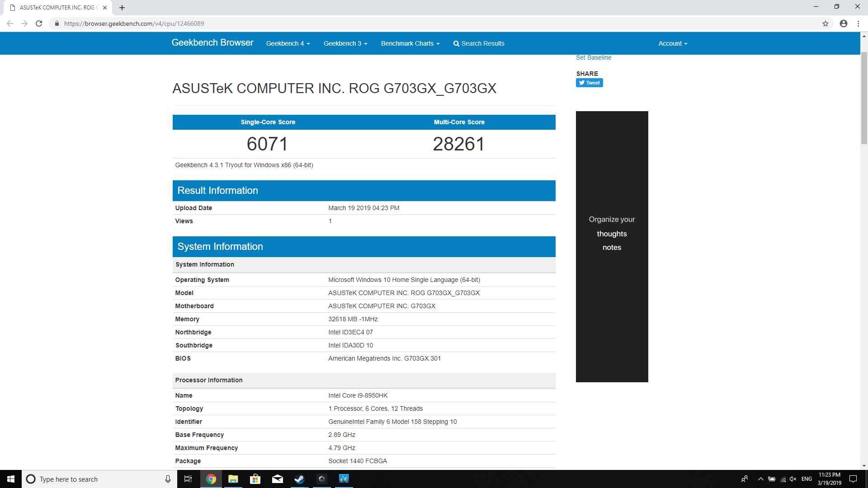Click the Organize your thoughts advertisement
This screenshot has height=488, width=868.
(x=612, y=247)
